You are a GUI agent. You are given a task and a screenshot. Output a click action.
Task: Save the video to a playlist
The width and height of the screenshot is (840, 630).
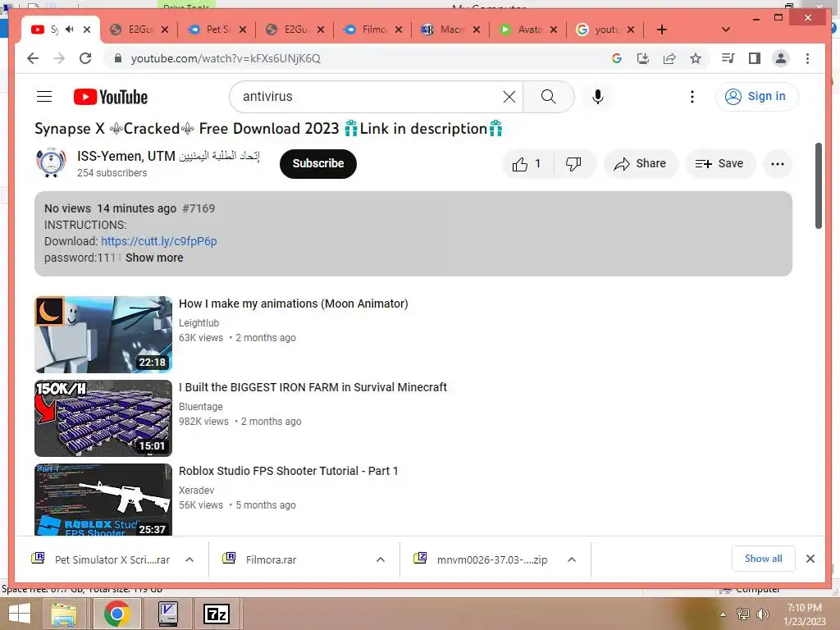720,164
